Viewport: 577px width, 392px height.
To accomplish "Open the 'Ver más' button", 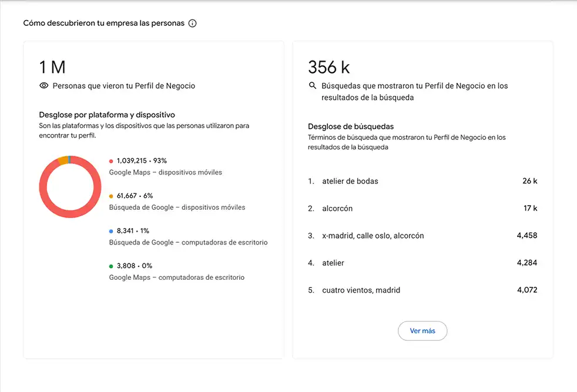I will 422,331.
